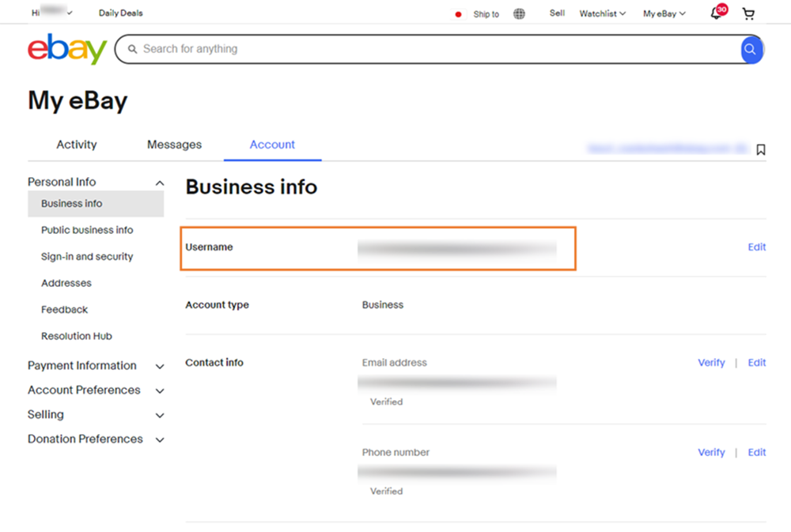This screenshot has height=532, width=791.
Task: Edit the phone number
Action: 757,452
